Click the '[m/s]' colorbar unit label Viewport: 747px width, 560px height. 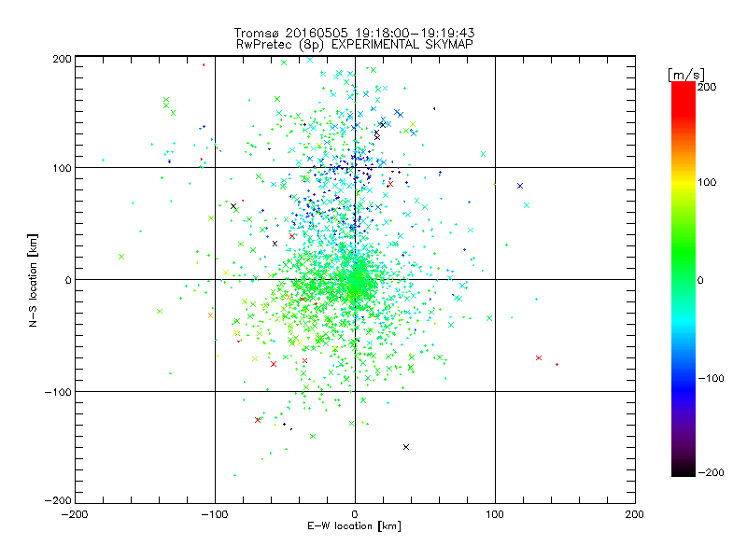click(686, 75)
